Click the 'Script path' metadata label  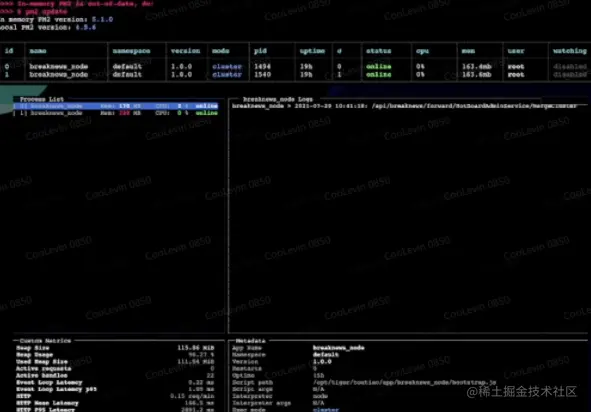click(x=253, y=382)
